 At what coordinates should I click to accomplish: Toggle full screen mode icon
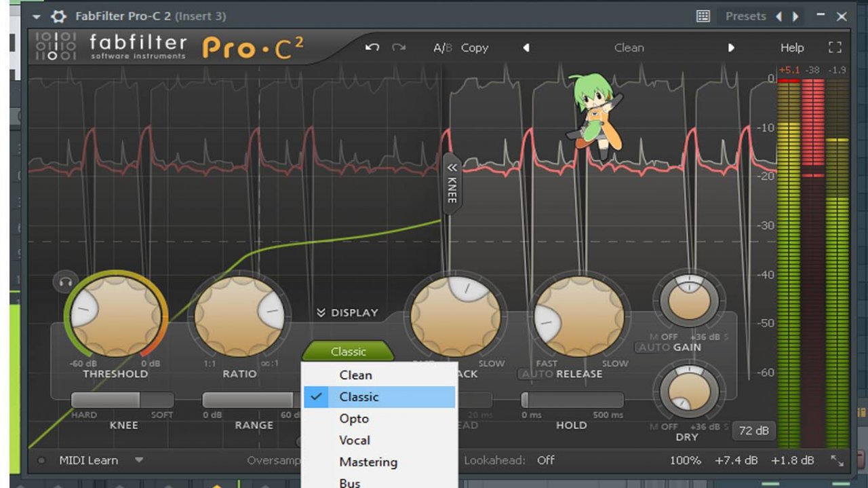tap(835, 48)
